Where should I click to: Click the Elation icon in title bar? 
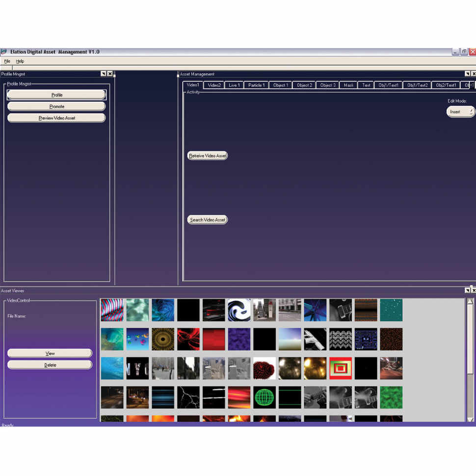pos(5,52)
